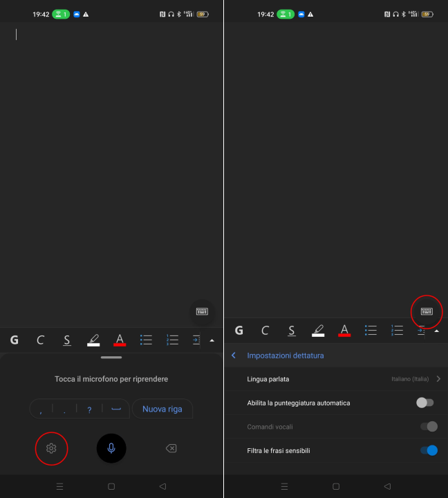This screenshot has height=498, width=448.
Task: Enable Abilita la punteggiatura automatica
Action: (425, 403)
